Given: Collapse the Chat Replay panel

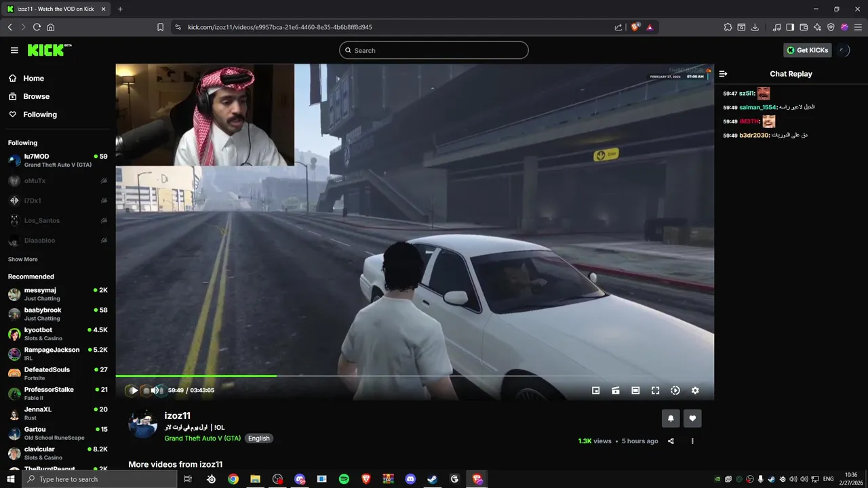Looking at the screenshot, I should click(x=723, y=74).
